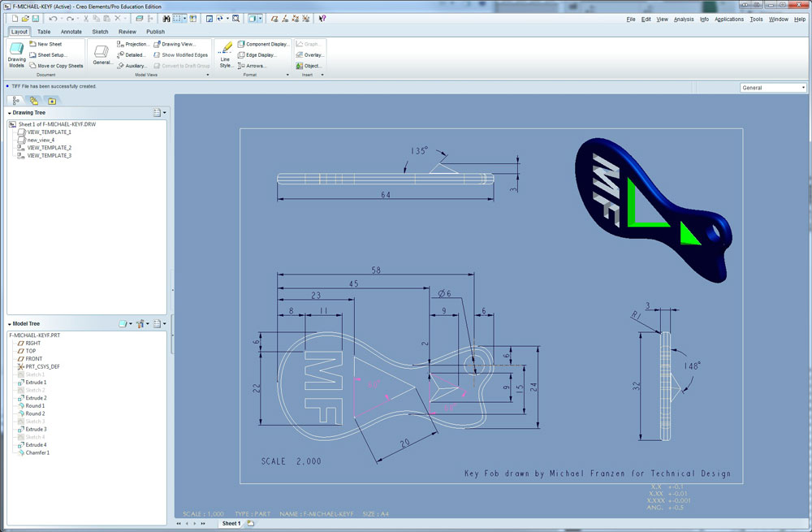
Task: Click New Sheet in Document group
Action: click(45, 44)
